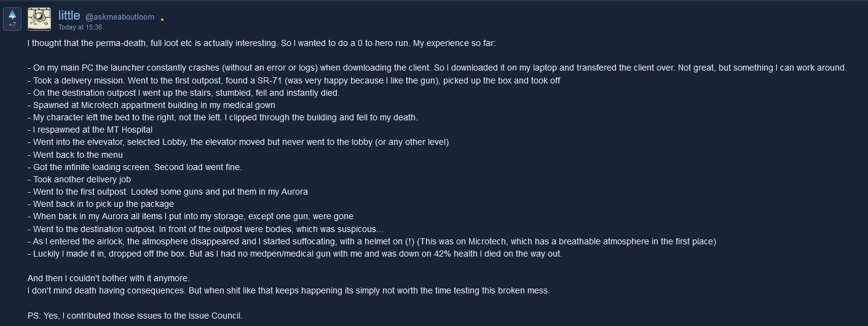Click the line 'I respawned at the MT Hospital'

tap(90, 130)
